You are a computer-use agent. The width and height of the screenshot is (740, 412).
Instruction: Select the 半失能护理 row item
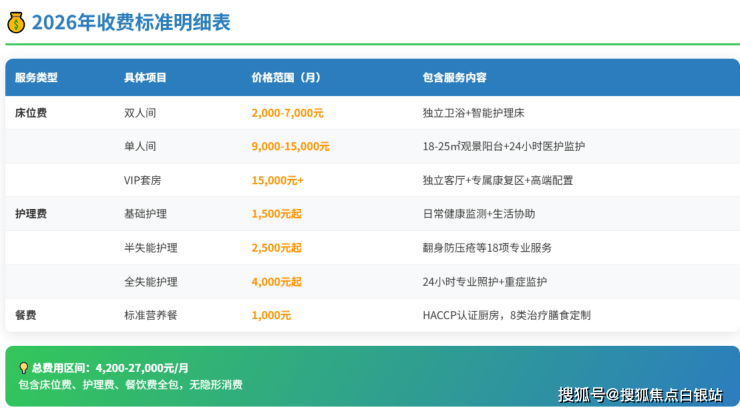(150, 248)
